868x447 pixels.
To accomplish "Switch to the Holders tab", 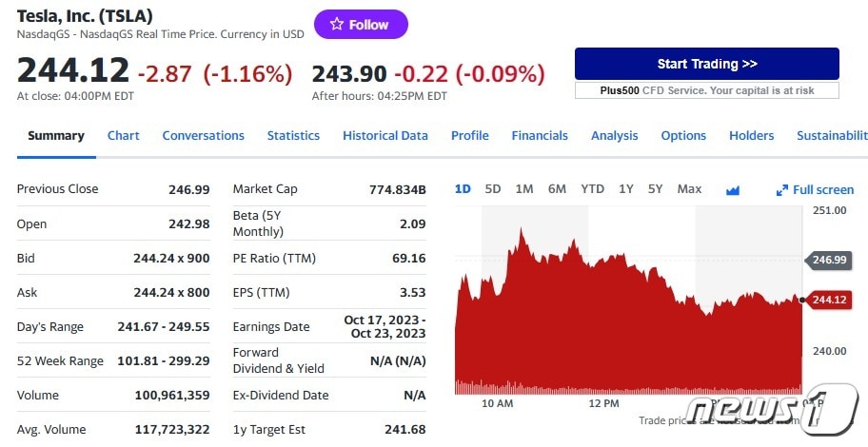I will tap(752, 136).
